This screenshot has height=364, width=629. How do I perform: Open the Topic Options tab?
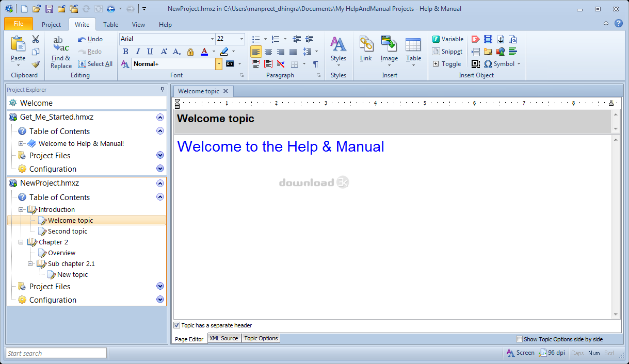click(261, 338)
